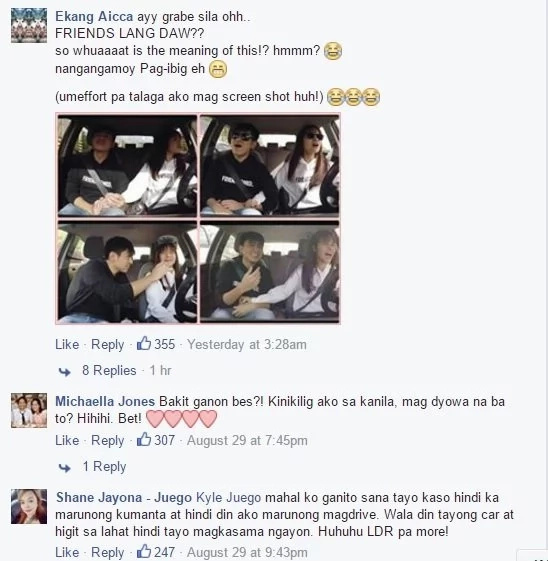This screenshot has width=548, height=561.
Task: Expand the 1 Reply thread
Action: click(104, 467)
